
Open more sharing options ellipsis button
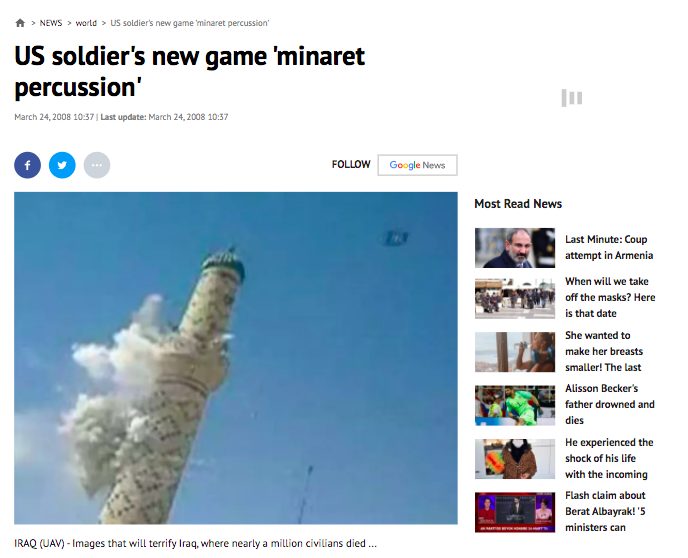click(x=97, y=165)
